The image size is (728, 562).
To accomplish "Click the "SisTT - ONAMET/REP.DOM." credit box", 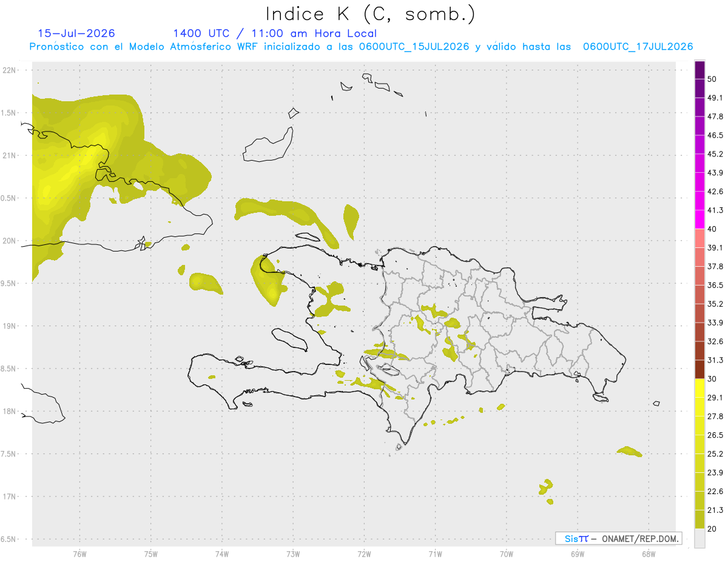I will click(619, 538).
